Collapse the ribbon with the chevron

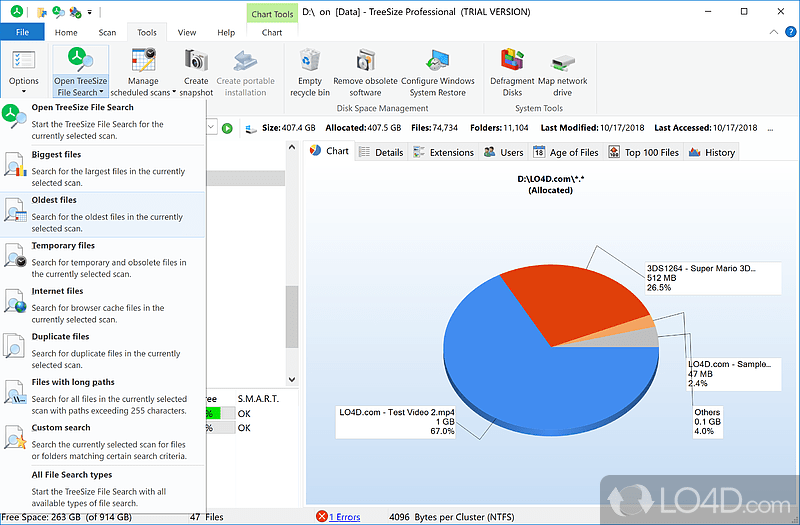tap(773, 32)
